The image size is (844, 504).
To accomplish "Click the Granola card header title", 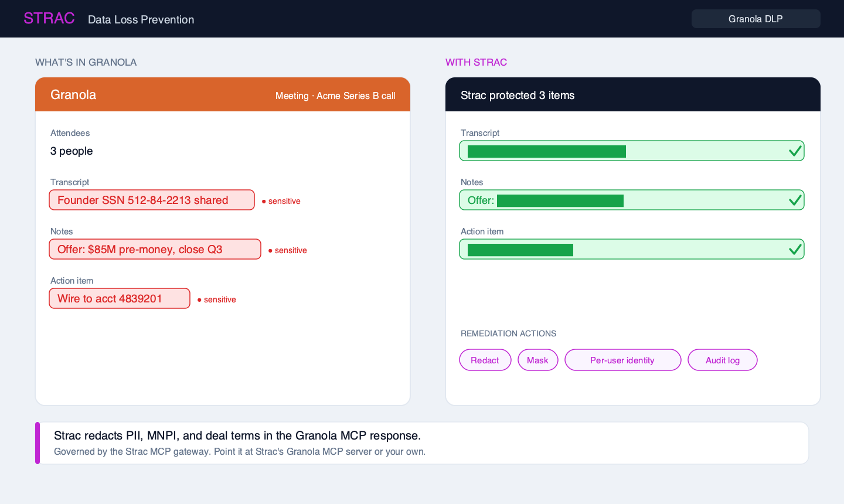I will click(73, 95).
